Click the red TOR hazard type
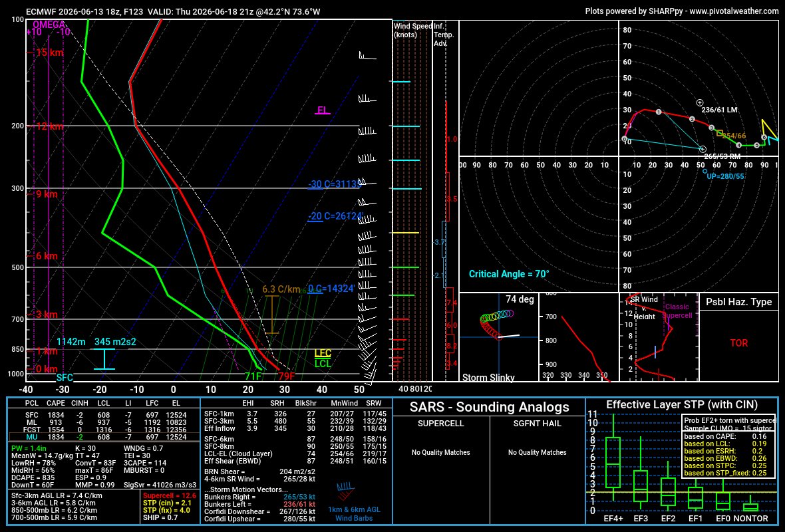The width and height of the screenshot is (785, 532). (739, 343)
